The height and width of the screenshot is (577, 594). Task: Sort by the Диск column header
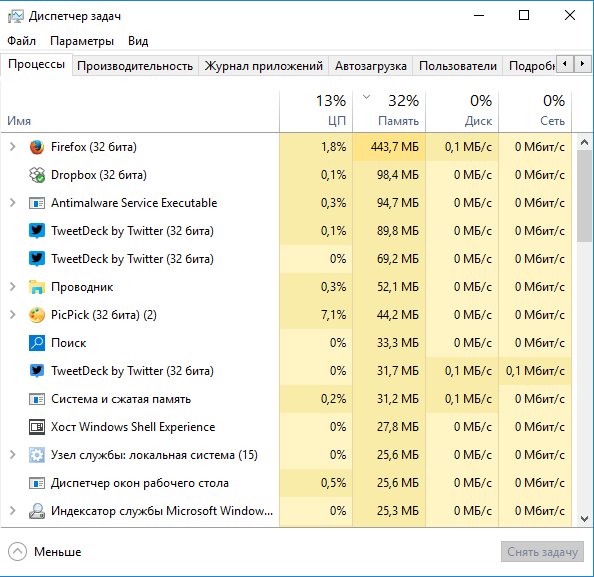click(462, 111)
